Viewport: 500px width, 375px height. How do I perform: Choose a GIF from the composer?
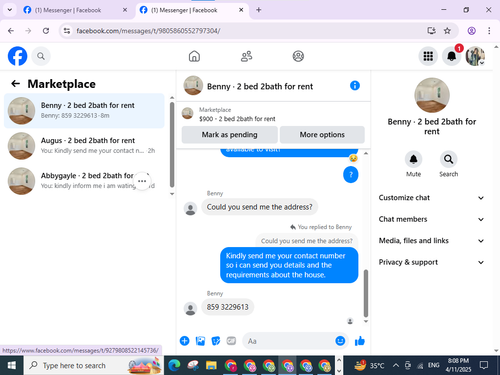231,341
